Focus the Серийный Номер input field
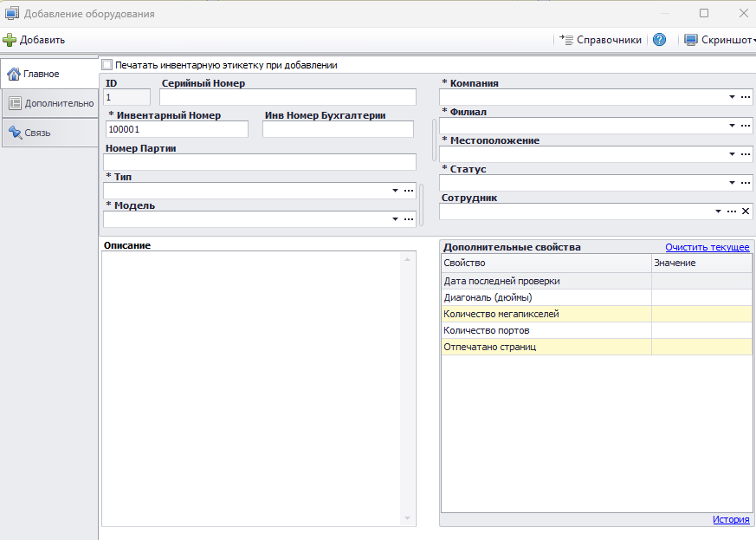Image resolution: width=756 pixels, height=540 pixels. [x=288, y=97]
